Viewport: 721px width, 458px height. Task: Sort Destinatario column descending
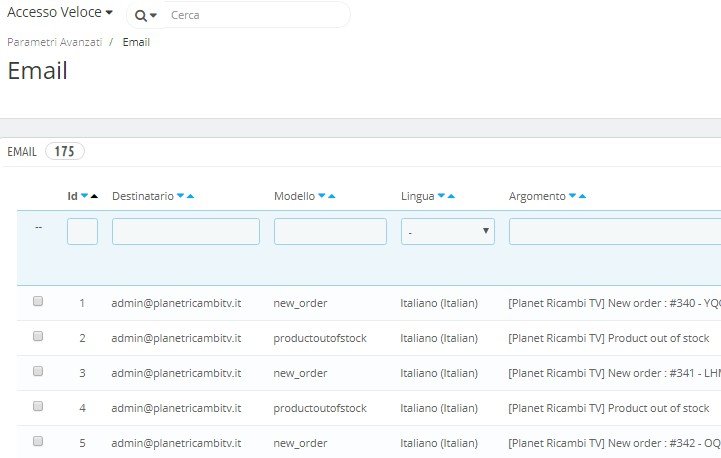[x=181, y=196]
